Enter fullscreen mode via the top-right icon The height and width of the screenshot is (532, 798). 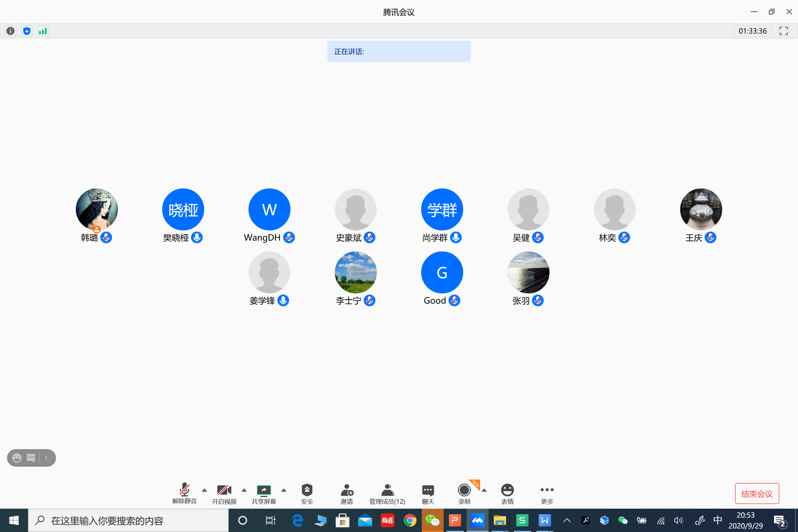click(x=783, y=31)
